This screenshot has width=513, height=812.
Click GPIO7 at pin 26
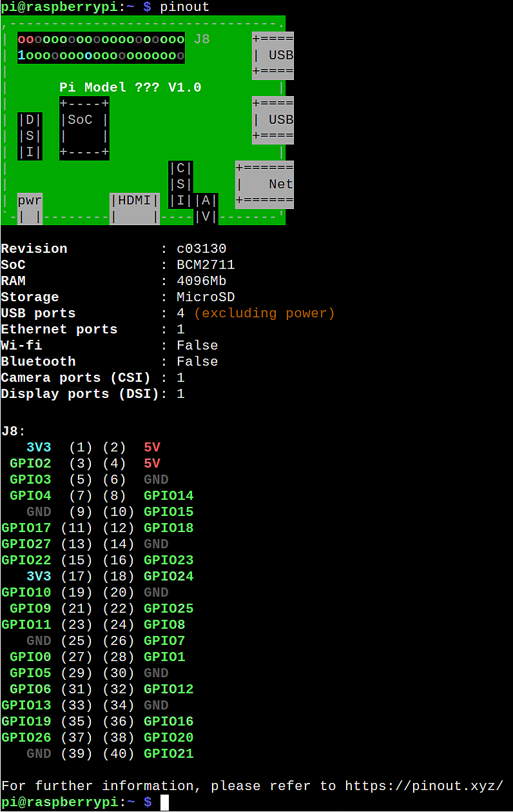point(164,640)
